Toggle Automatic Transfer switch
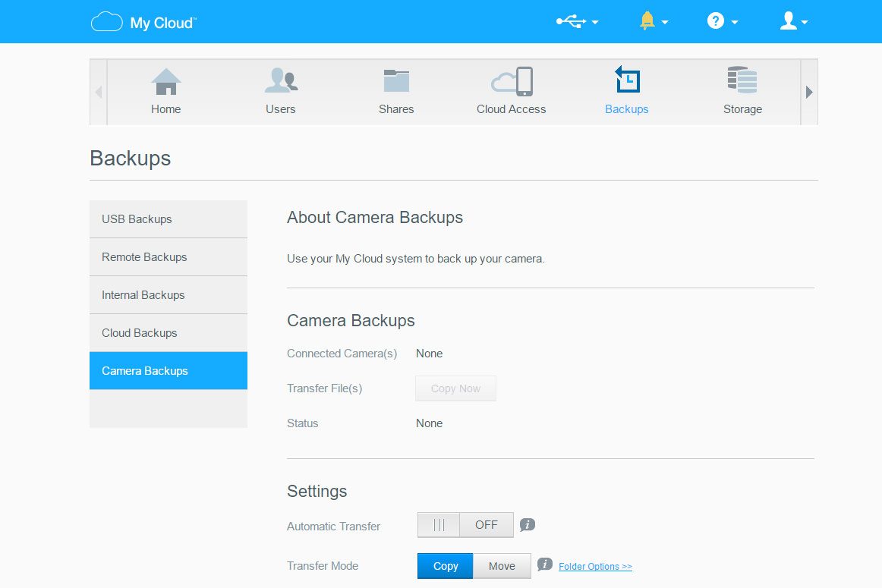 (x=465, y=525)
